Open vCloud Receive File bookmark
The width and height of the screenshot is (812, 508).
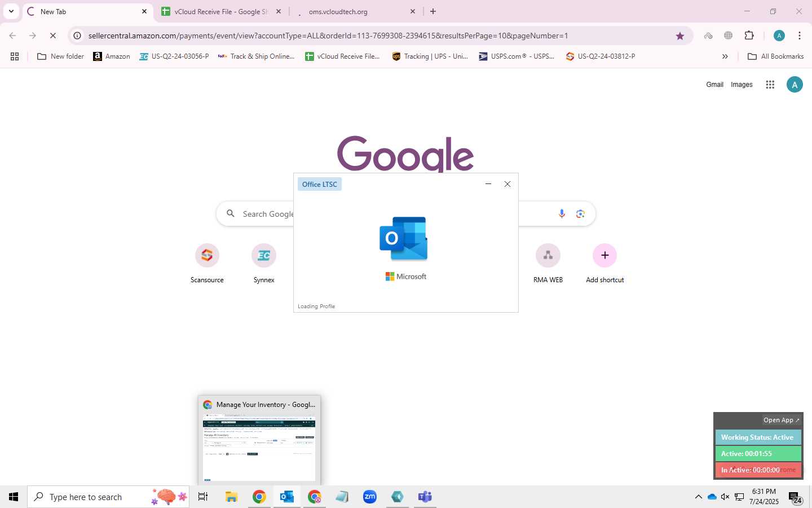[x=342, y=56]
